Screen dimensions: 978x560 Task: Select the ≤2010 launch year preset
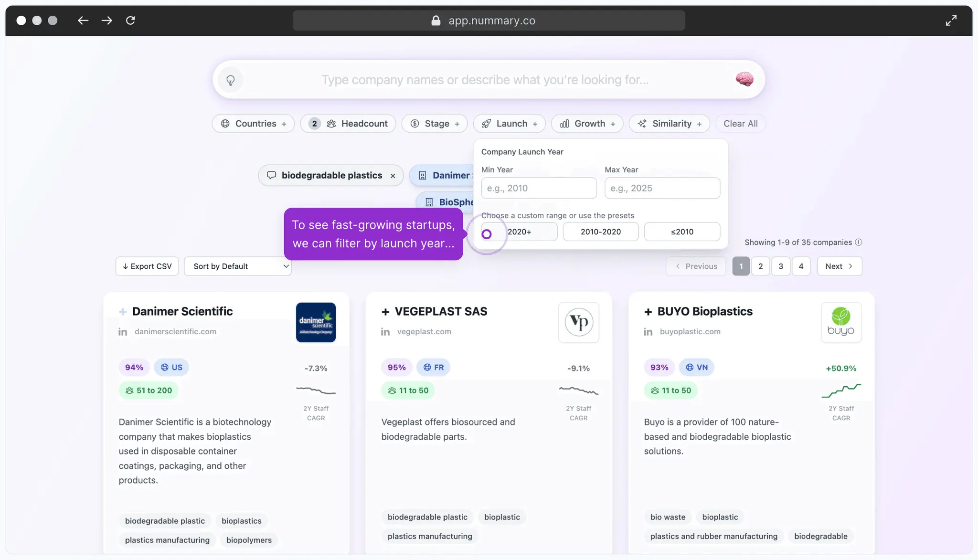(682, 232)
